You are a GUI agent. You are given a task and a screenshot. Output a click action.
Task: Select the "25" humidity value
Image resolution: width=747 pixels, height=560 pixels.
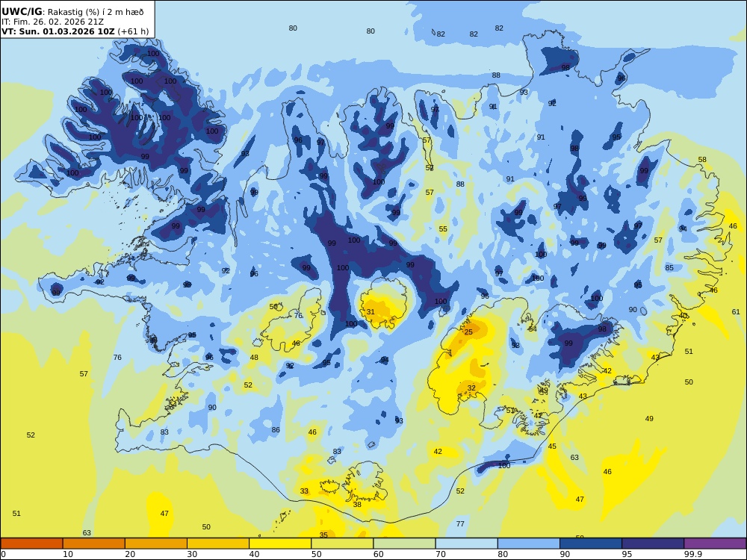pyautogui.click(x=468, y=332)
